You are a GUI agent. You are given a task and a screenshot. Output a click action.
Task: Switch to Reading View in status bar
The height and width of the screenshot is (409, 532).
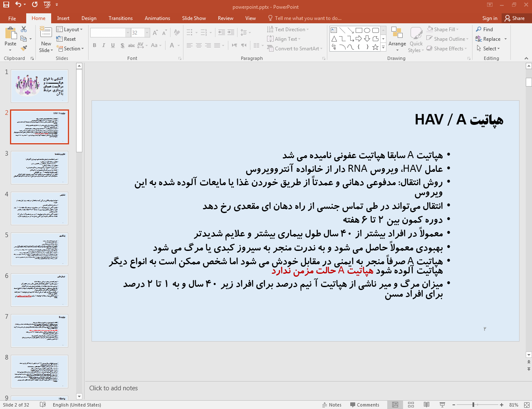[x=426, y=405]
